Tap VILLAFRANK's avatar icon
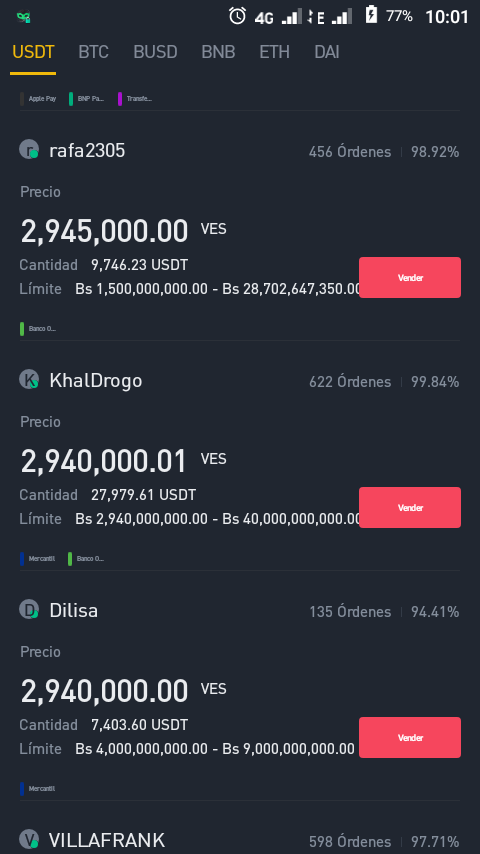 click(29, 839)
